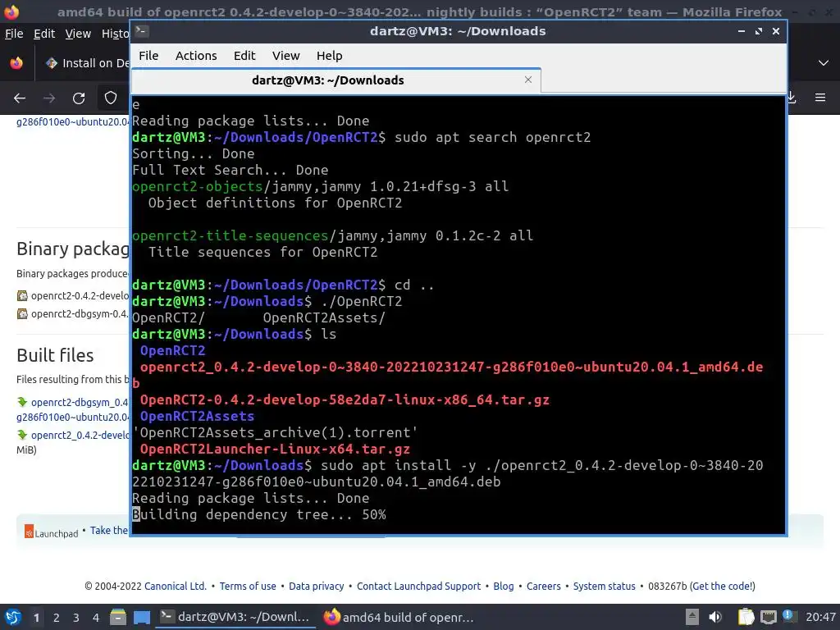Click the Firefox View pinned icon

point(16,63)
